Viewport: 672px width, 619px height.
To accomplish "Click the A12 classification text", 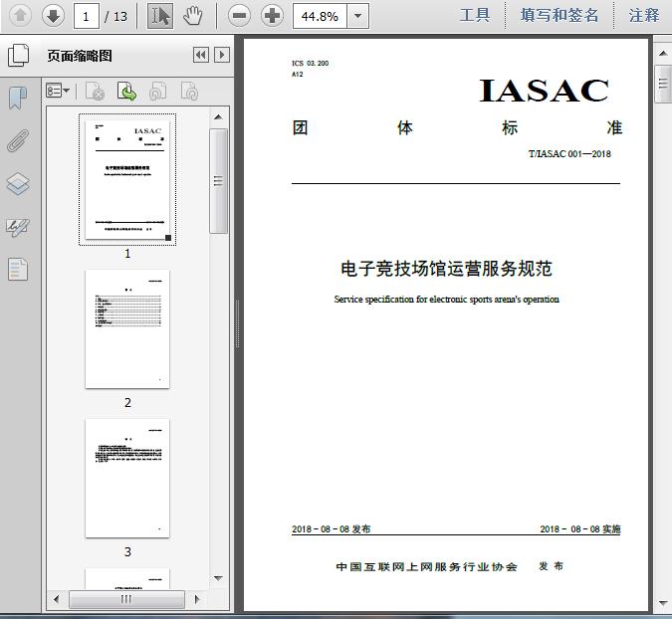I will tap(298, 75).
